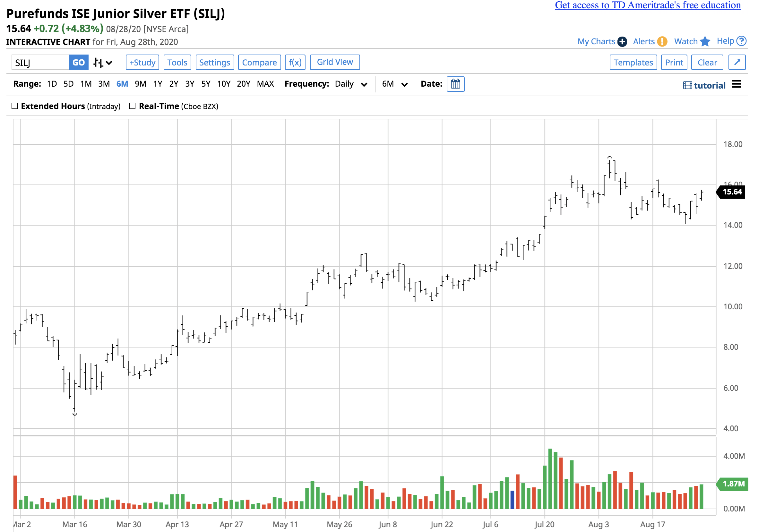Select the 3M range
This screenshot has height=532, width=758.
[x=104, y=84]
